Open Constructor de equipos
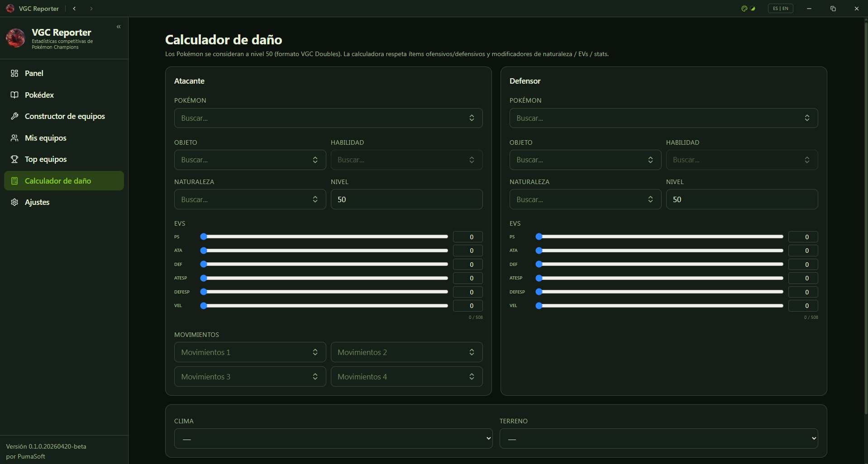Image resolution: width=868 pixels, height=464 pixels. pos(64,116)
